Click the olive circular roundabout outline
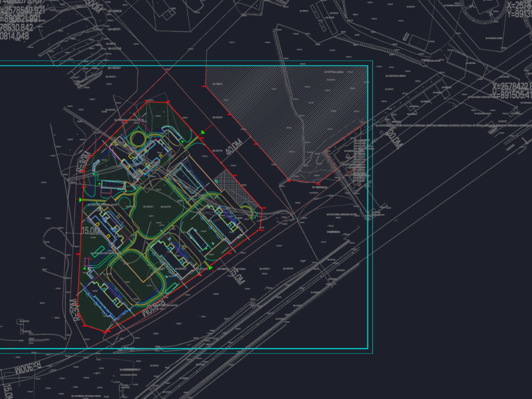The height and width of the screenshot is (399, 532). pyautogui.click(x=138, y=139)
